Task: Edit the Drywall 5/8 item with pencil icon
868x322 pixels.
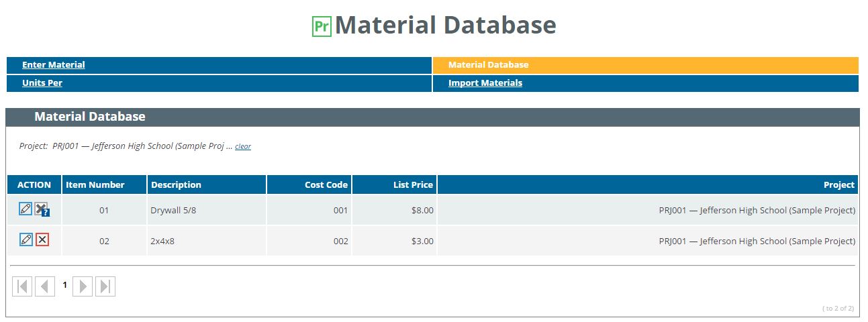Action: click(26, 209)
